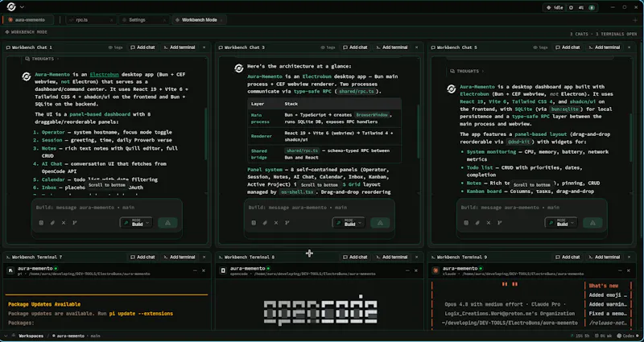Select the Workbench Mode tab
644x342 pixels.
tap(199, 19)
